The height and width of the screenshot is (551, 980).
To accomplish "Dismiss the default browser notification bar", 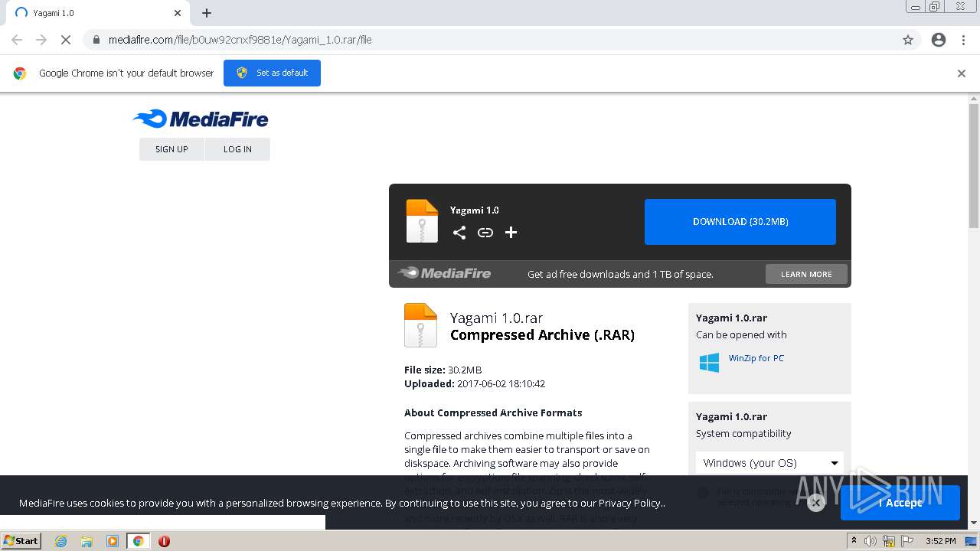I will [x=962, y=73].
